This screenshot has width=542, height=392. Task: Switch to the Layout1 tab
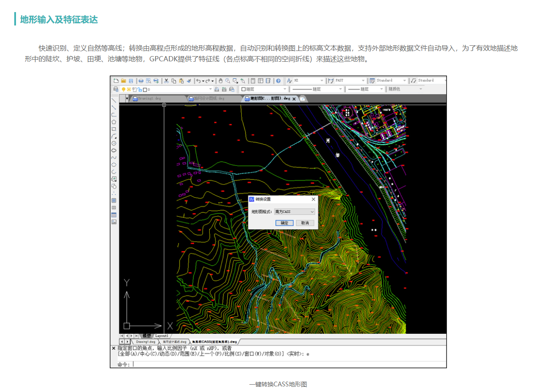[x=162, y=336]
